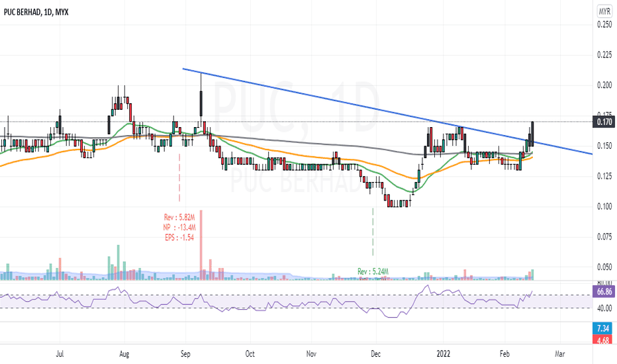Select the Nov label on time axis
This screenshot has width=617, height=364.
coord(311,354)
